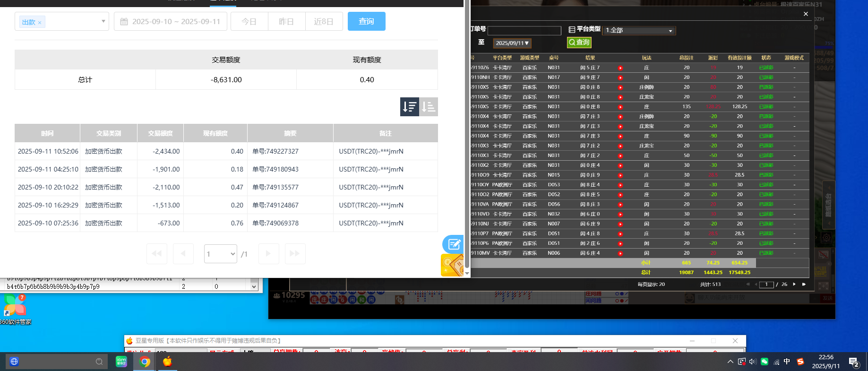Click the blue 查询 button
Viewport: 868px width, 371px height.
click(366, 21)
